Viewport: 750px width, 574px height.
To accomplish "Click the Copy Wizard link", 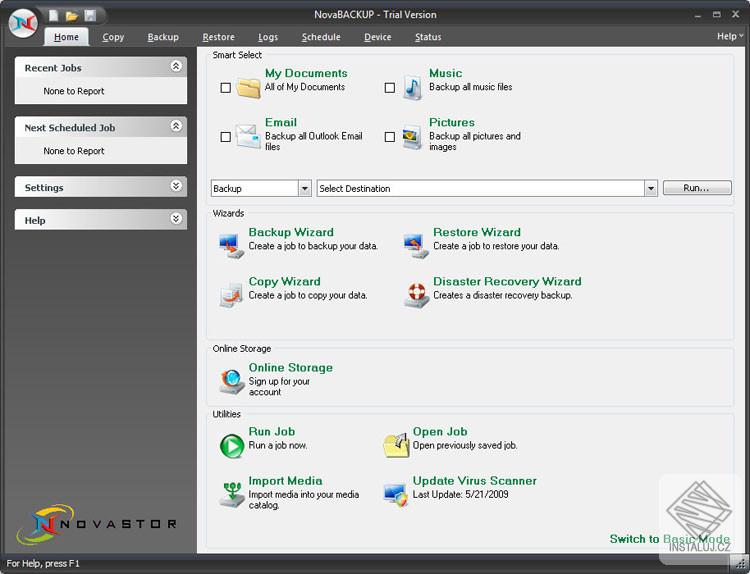I will (x=285, y=282).
